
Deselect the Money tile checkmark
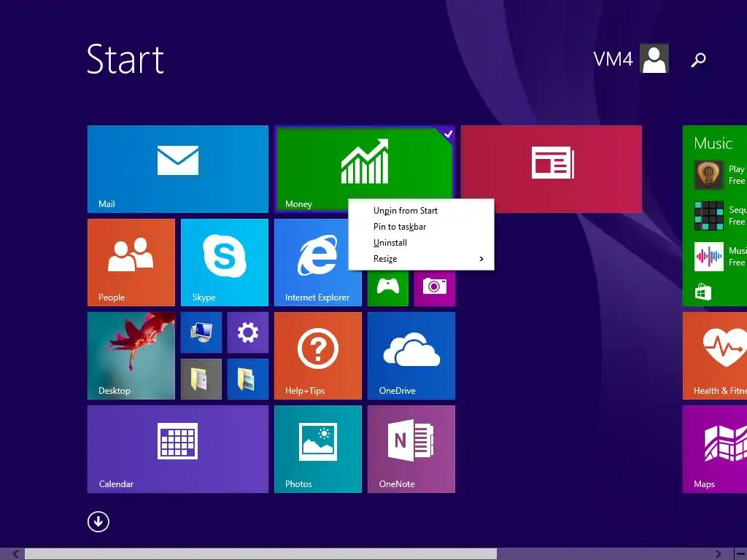pyautogui.click(x=448, y=134)
